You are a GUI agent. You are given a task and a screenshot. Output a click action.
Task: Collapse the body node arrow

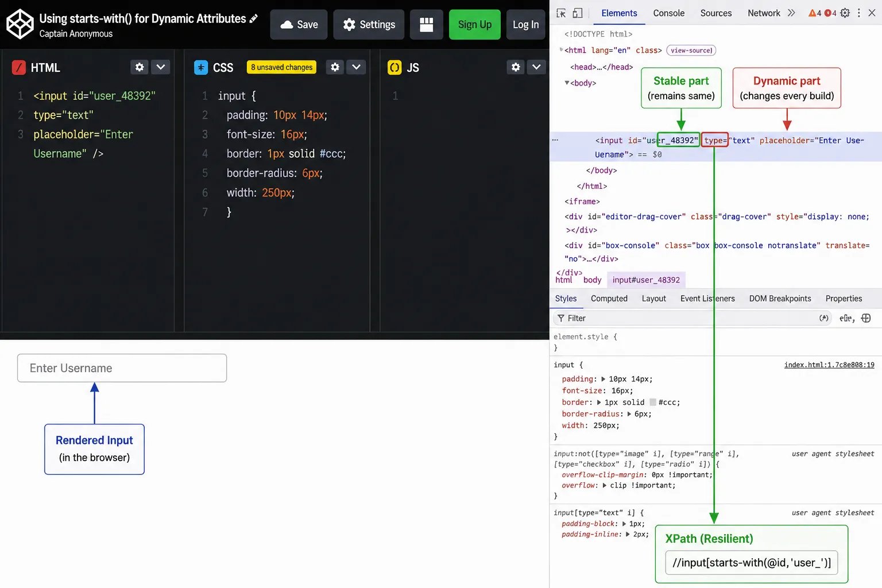pos(567,83)
